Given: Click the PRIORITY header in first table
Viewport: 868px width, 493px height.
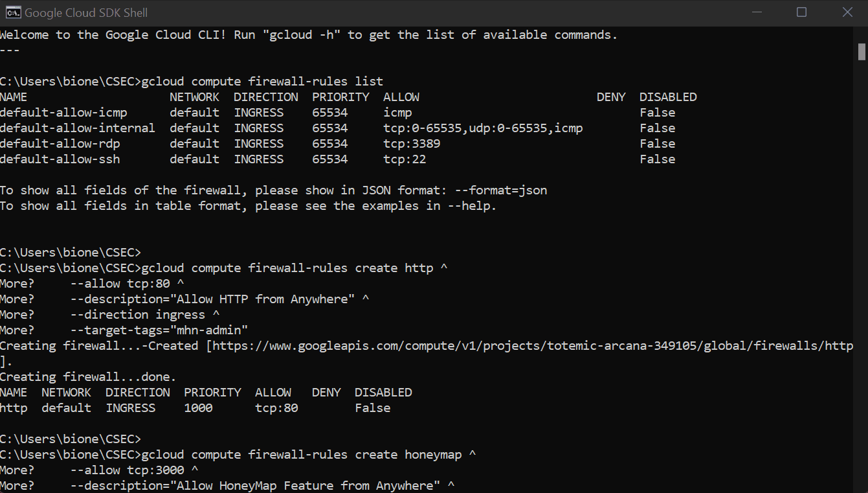Looking at the screenshot, I should tap(340, 97).
